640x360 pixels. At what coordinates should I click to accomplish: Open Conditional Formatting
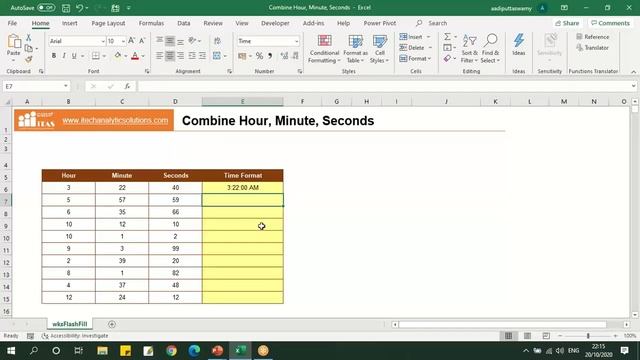(x=324, y=49)
